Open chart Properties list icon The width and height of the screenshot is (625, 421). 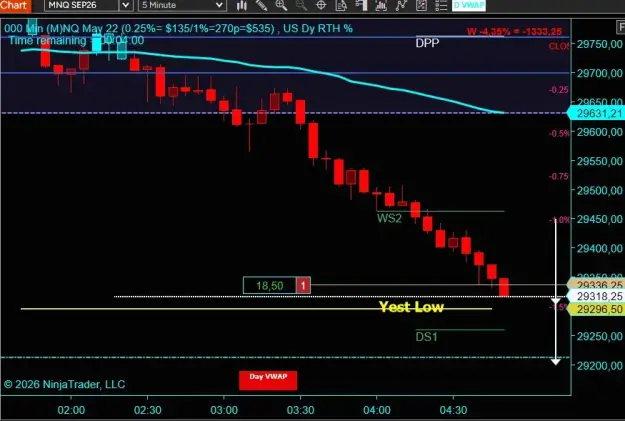[441, 5]
